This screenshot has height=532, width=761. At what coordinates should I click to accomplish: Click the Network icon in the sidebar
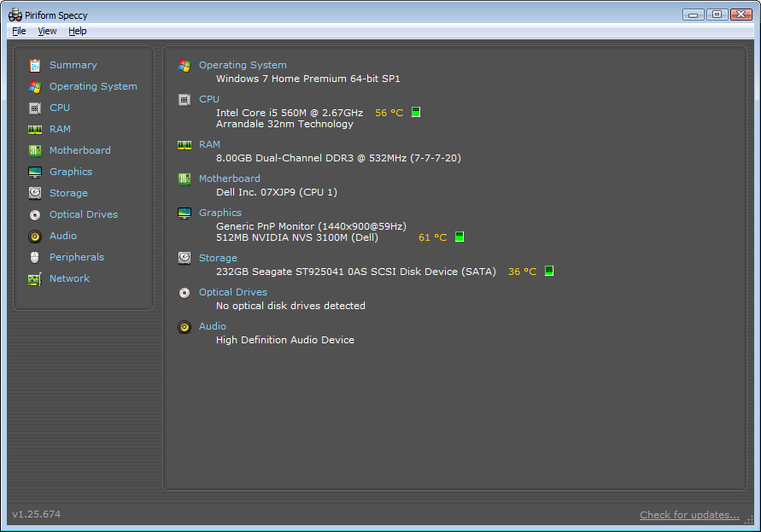tap(35, 278)
